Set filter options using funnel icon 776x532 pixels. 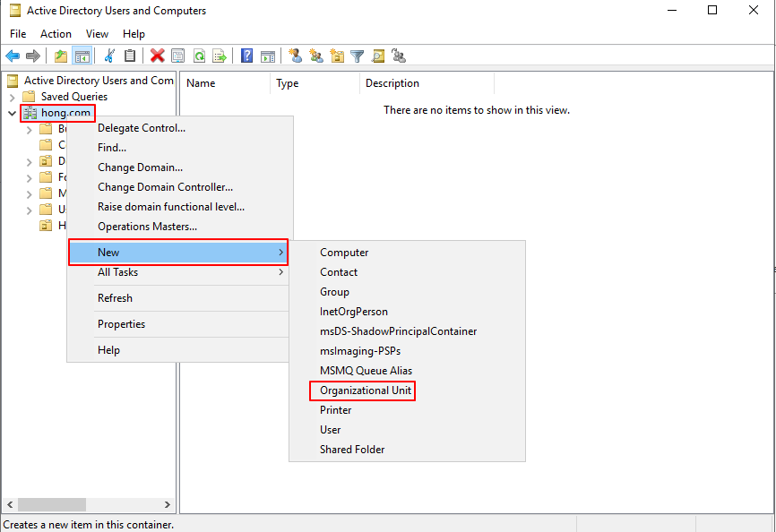point(358,56)
